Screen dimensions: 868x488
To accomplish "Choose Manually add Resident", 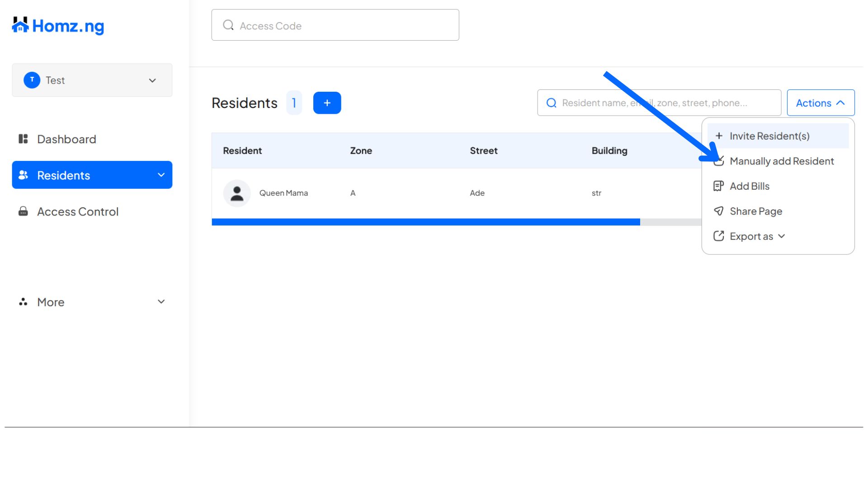I will tap(778, 161).
